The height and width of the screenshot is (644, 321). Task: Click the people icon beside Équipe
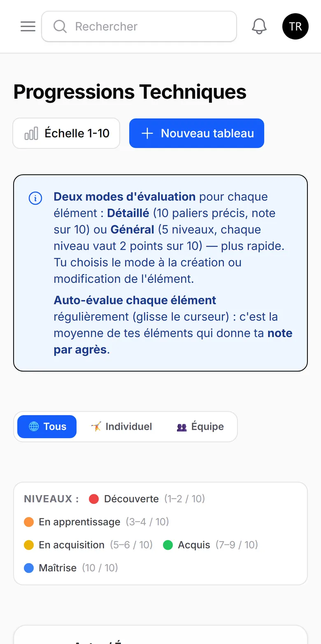pos(182,427)
